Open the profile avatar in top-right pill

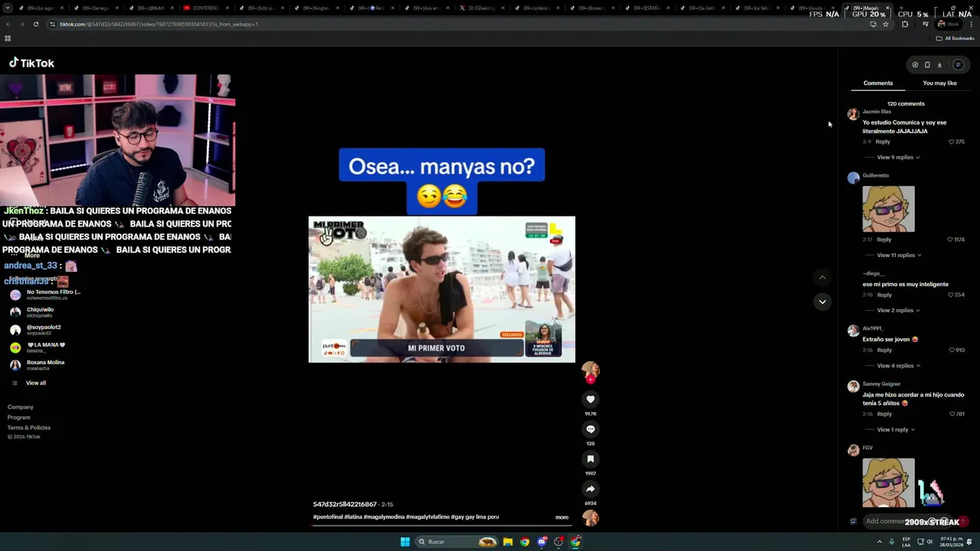(958, 65)
